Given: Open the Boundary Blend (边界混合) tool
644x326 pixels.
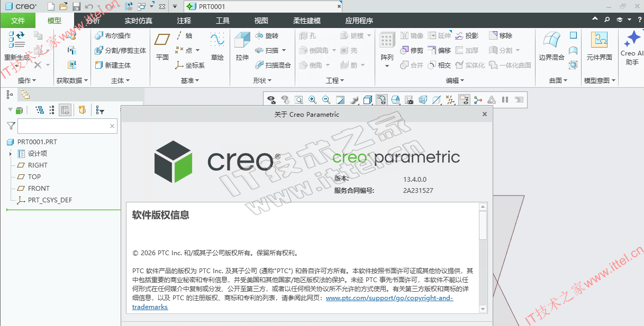Looking at the screenshot, I should pos(551,46).
